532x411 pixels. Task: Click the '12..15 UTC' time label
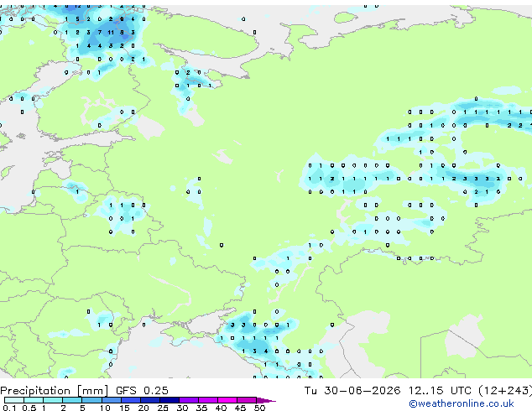pyautogui.click(x=440, y=391)
